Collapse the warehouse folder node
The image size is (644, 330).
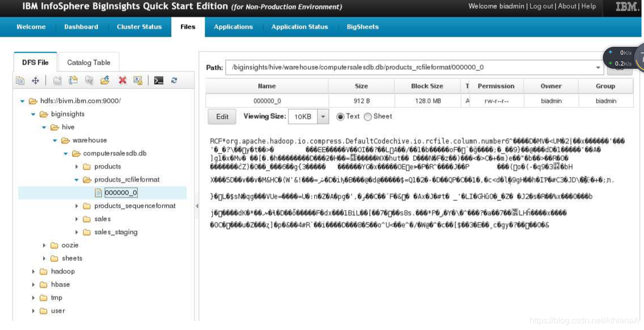(55, 141)
